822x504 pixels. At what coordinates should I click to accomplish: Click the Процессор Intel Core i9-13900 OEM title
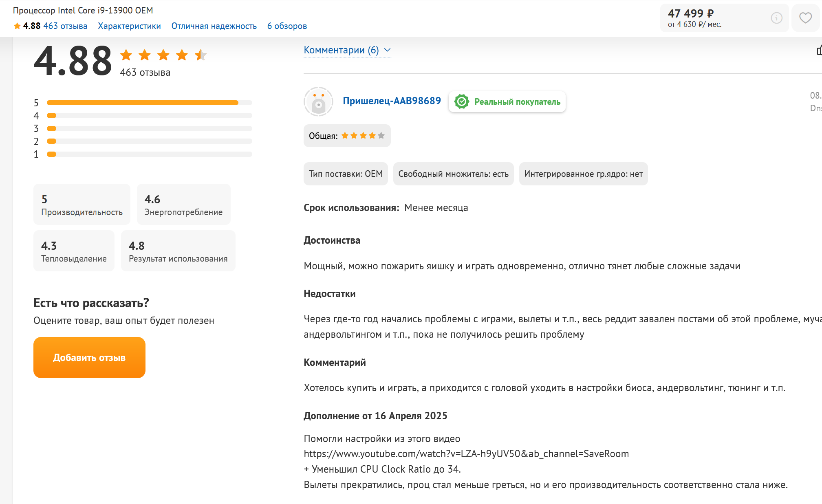pyautogui.click(x=83, y=10)
